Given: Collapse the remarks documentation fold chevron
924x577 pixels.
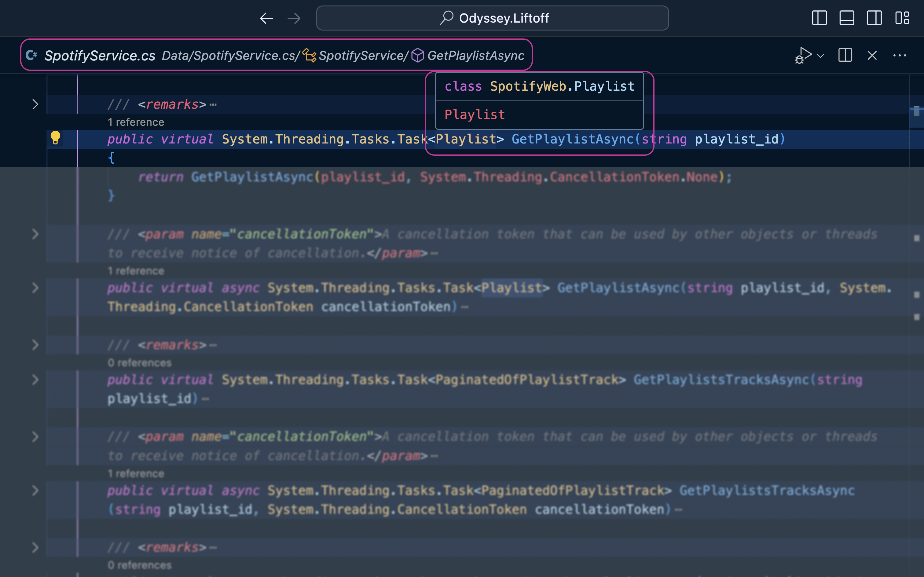Looking at the screenshot, I should point(35,104).
